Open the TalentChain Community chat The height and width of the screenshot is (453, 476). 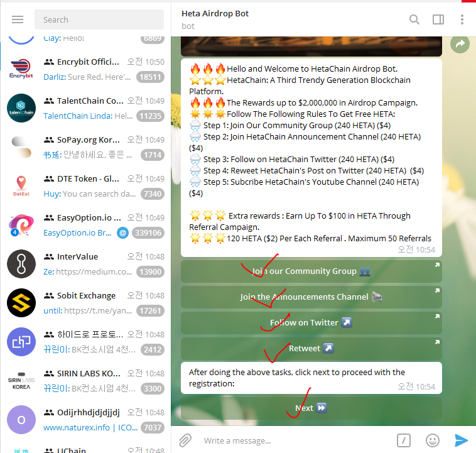85,108
